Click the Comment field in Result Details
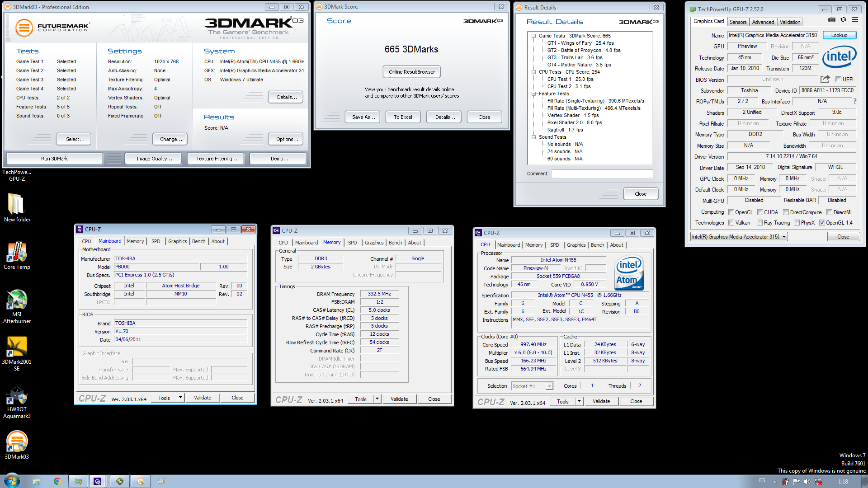 tap(602, 174)
